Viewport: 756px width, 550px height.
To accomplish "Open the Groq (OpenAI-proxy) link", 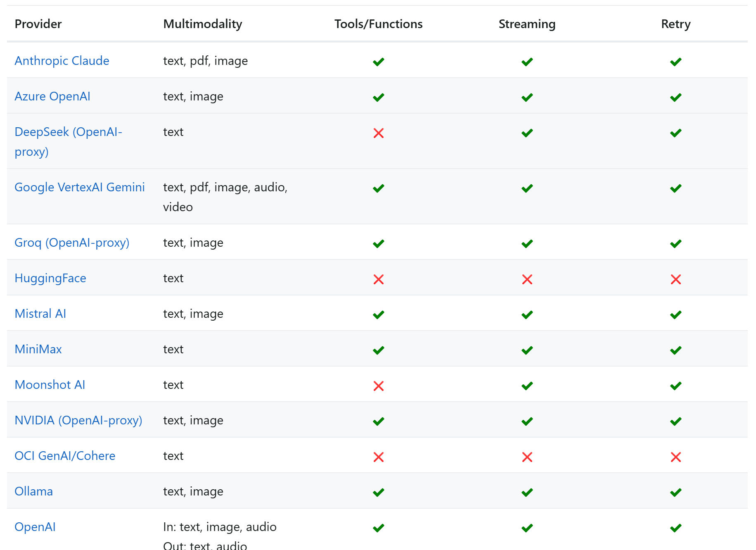I will 72,243.
